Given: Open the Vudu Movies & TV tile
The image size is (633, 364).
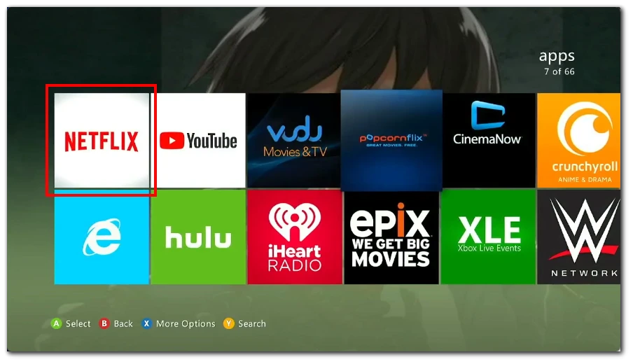Looking at the screenshot, I should click(x=293, y=141).
